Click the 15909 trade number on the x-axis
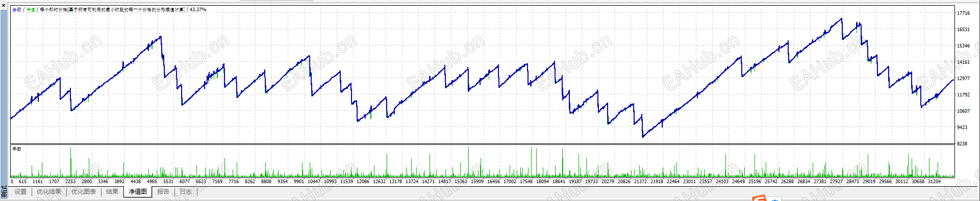Screen dimensions: 980x201 [478, 182]
